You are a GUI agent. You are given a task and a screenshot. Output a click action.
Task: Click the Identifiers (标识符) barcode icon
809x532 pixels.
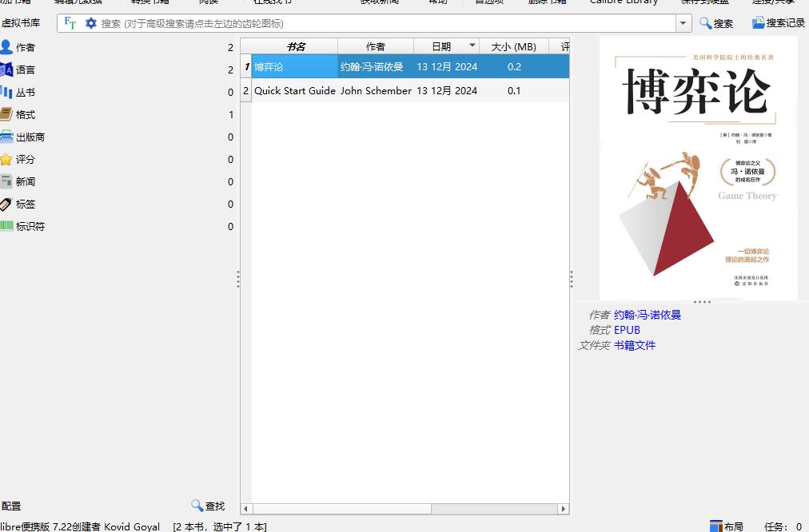(x=6, y=226)
